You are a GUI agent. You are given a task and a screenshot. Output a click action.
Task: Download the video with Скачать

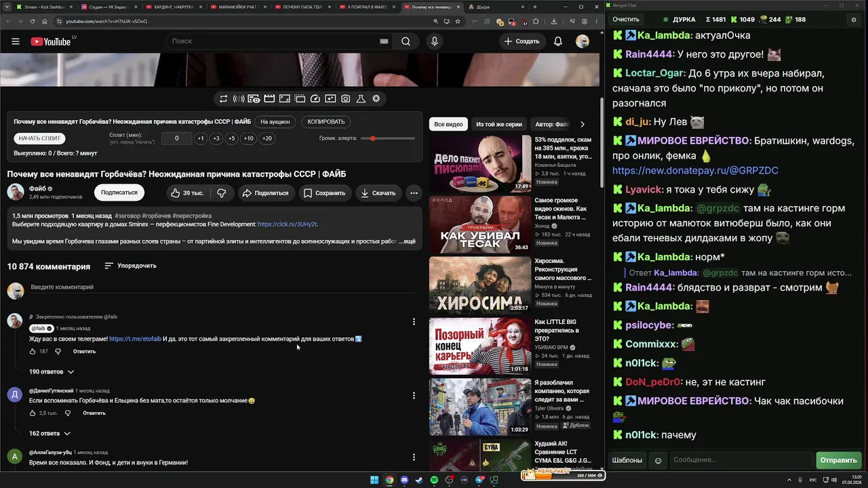pos(378,193)
